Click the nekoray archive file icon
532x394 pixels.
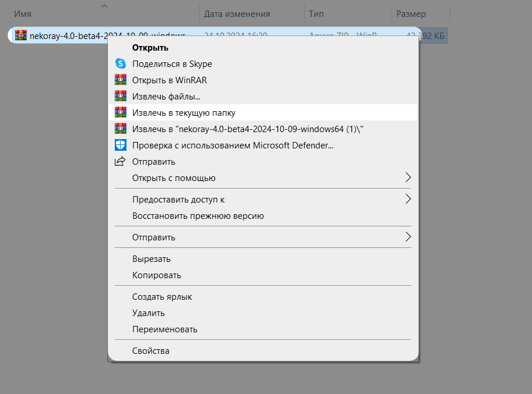[21, 36]
